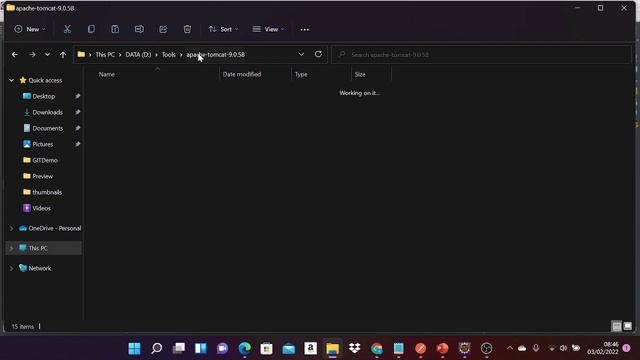The height and width of the screenshot is (360, 640).
Task: Open the Windows Start menu
Action: pos(134,348)
